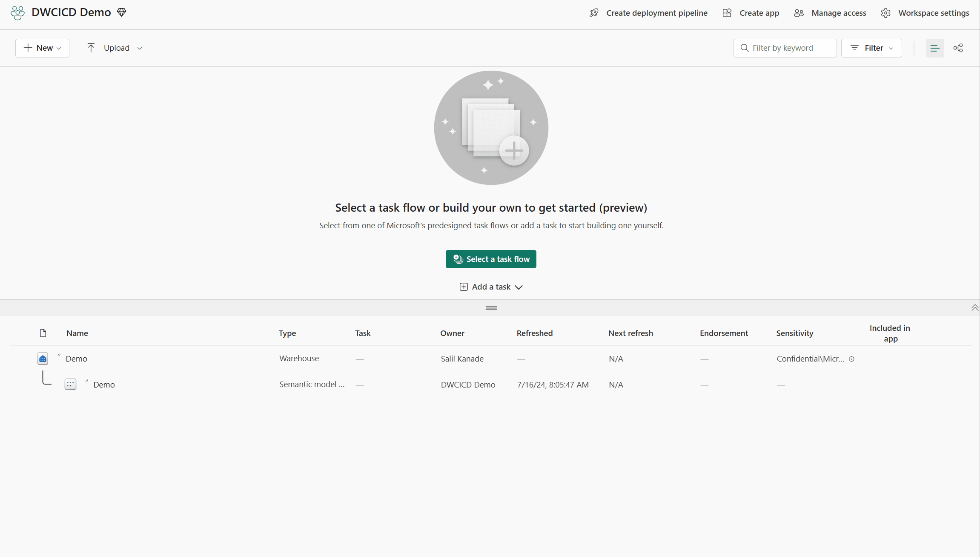Click Create deployment pipeline

(648, 13)
